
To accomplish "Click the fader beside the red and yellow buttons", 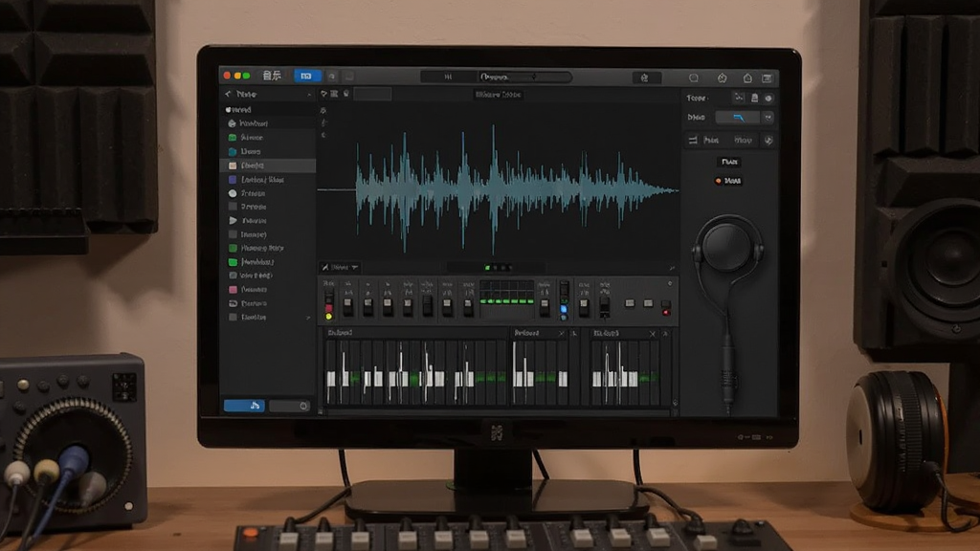I will pyautogui.click(x=348, y=305).
